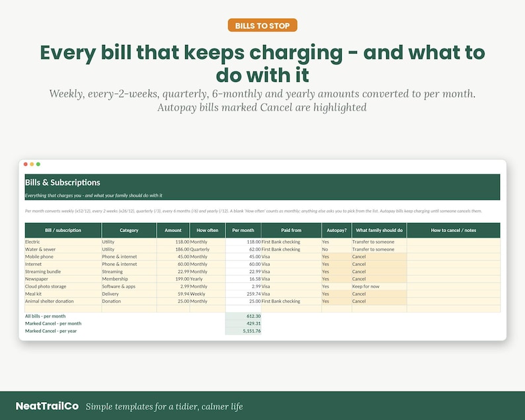
Task: Click the 'How to cancel / notes' column header
Action: pyautogui.click(x=454, y=230)
